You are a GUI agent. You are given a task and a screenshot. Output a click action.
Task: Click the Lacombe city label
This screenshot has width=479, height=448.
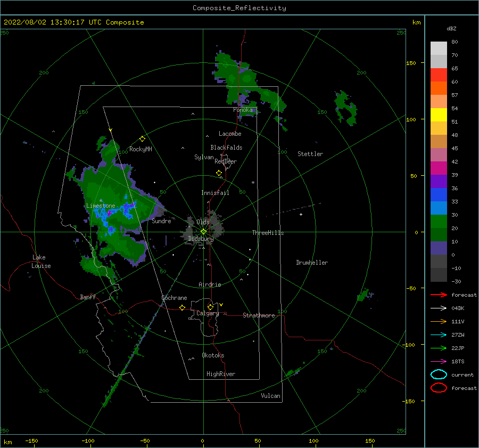tap(230, 134)
